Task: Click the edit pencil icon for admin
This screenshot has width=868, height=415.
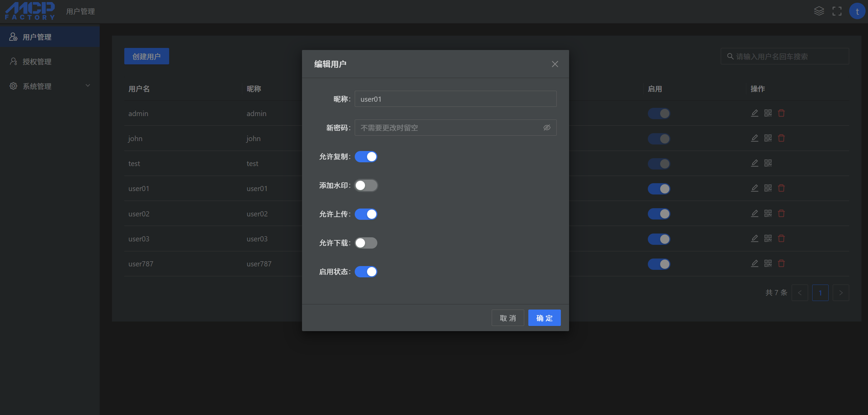Action: click(754, 113)
